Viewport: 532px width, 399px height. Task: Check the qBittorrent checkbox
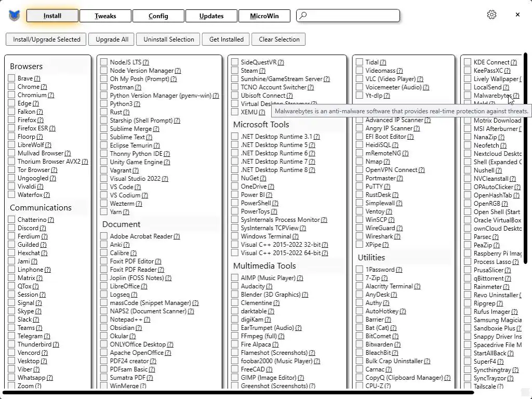tap(468, 278)
